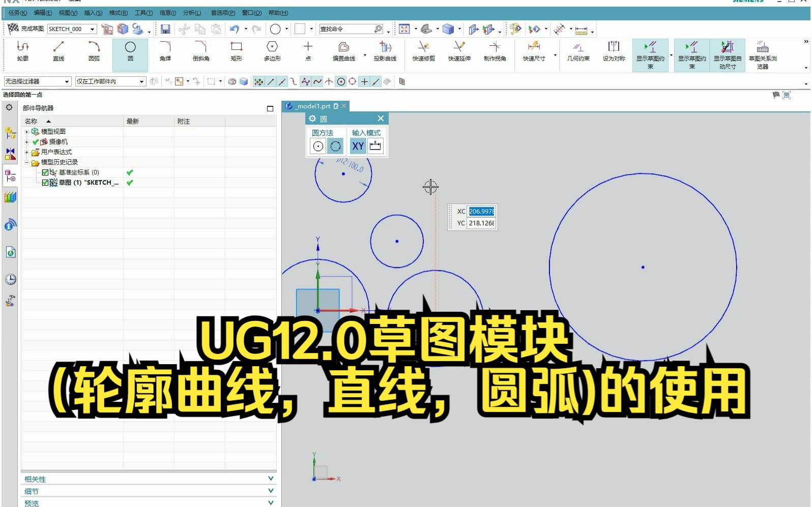Image resolution: width=812 pixels, height=507 pixels.
Task: Select the 倒斜角 chamfer tool
Action: (201, 52)
